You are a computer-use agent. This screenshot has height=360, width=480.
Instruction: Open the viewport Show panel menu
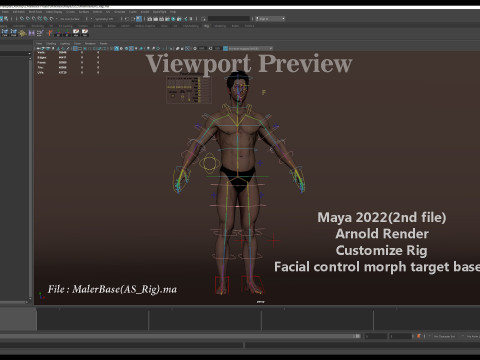pyautogui.click(x=77, y=43)
